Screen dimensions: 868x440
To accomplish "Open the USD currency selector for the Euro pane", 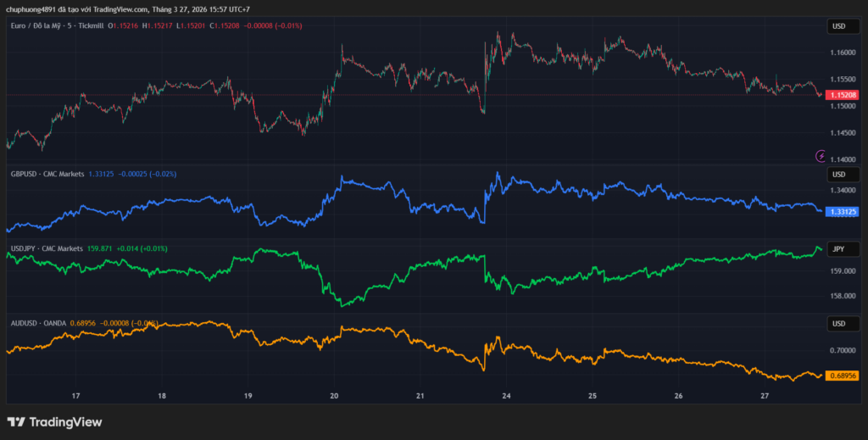I will [838, 26].
